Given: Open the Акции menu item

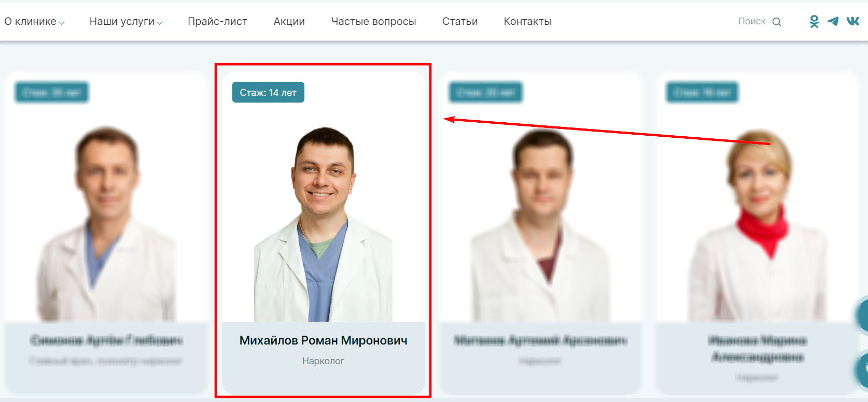Looking at the screenshot, I should point(289,21).
